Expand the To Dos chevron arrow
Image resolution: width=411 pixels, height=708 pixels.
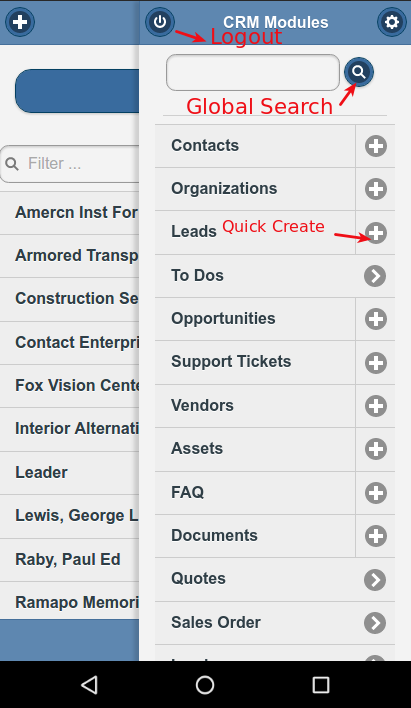375,276
